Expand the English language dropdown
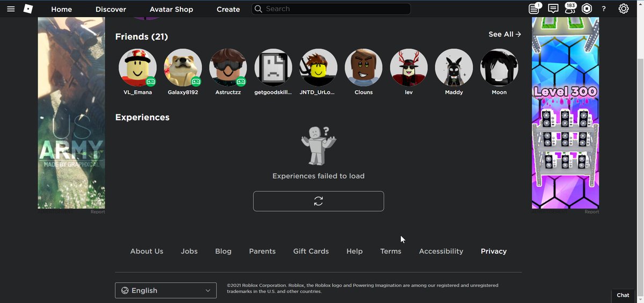This screenshot has width=644, height=303. point(166,291)
